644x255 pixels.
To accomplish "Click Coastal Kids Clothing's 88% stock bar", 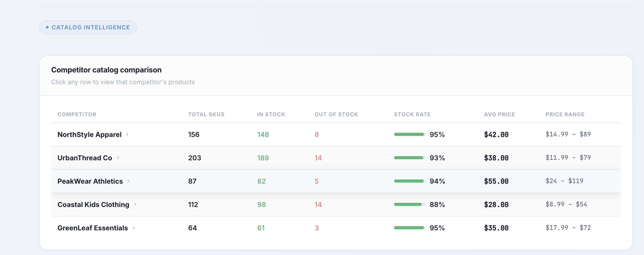I will tap(409, 204).
